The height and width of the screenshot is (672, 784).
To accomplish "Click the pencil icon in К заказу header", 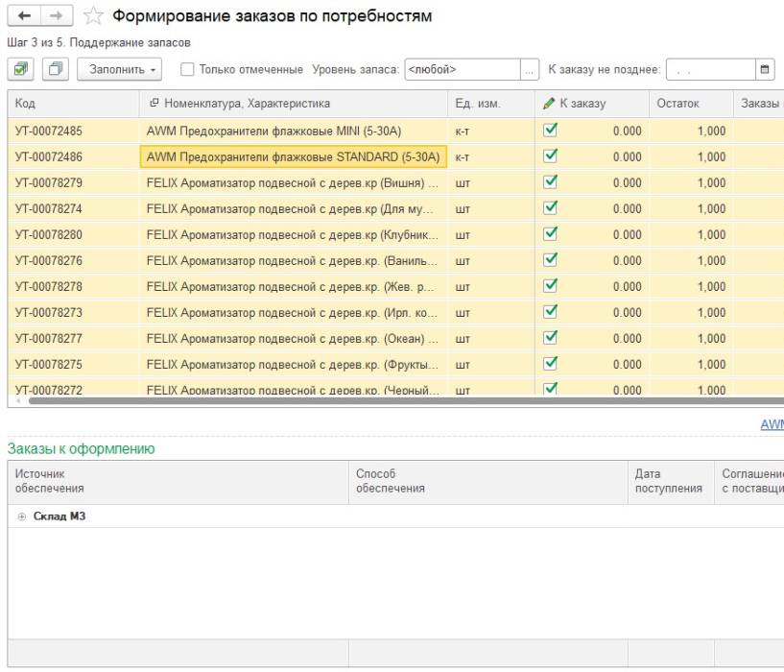I will (549, 104).
